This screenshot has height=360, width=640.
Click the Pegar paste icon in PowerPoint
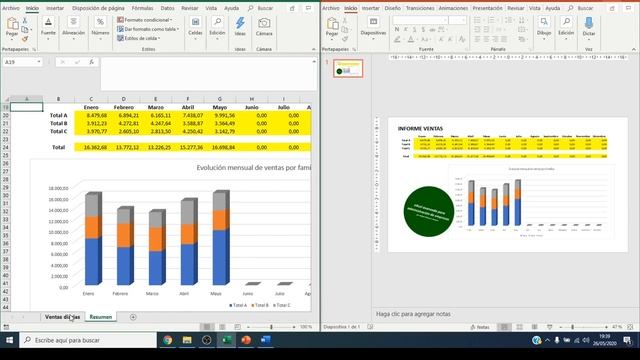pyautogui.click(x=332, y=24)
